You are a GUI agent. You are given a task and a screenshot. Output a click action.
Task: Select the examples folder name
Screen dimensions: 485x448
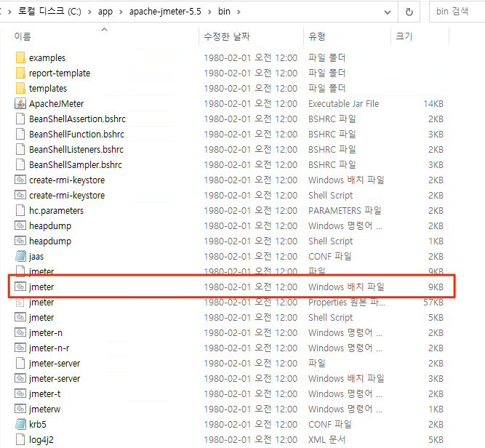[47, 58]
